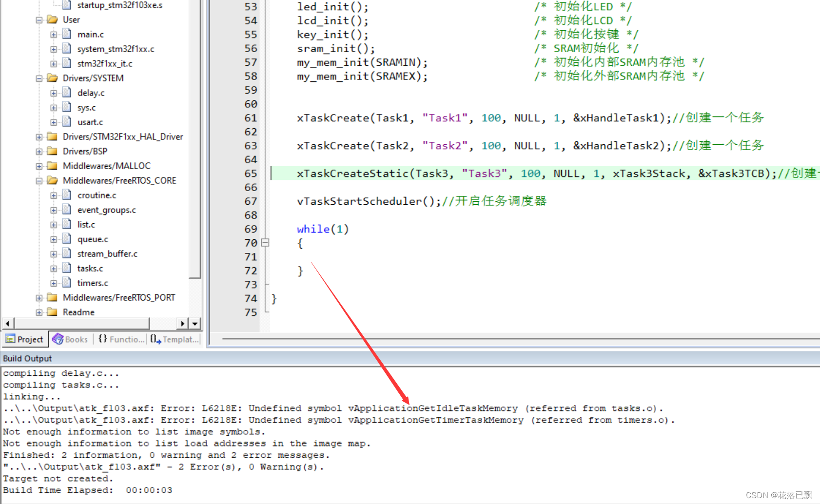Image resolution: width=820 pixels, height=504 pixels.
Task: Expand Drivers/STM32F1xx_HAL_Driver group
Action: 39,137
